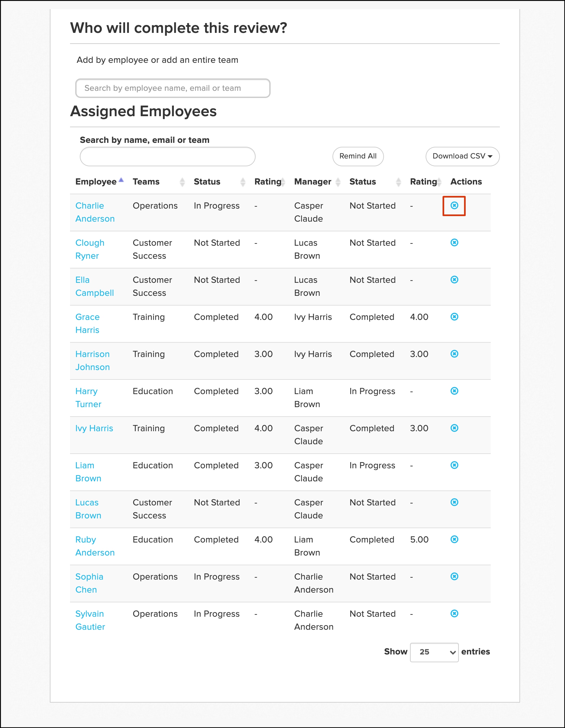Open Sophia Chen employee link
This screenshot has width=565, height=728.
click(x=89, y=583)
